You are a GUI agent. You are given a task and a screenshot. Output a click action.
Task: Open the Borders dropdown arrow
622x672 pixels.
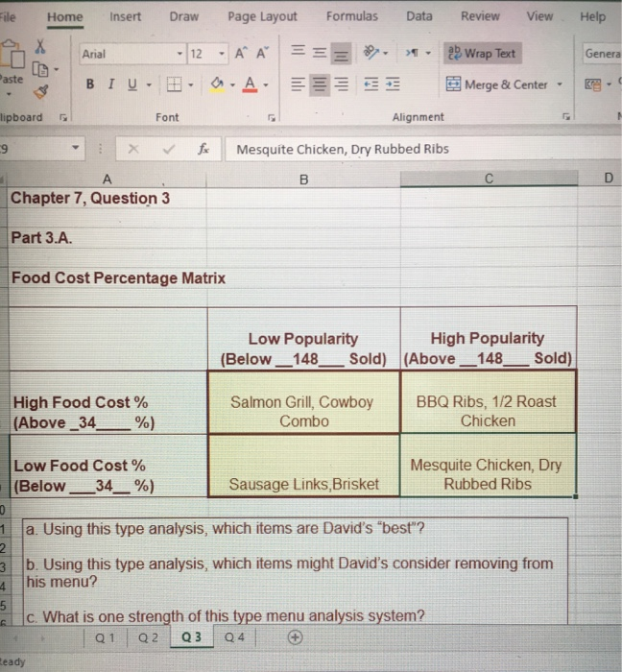[191, 84]
